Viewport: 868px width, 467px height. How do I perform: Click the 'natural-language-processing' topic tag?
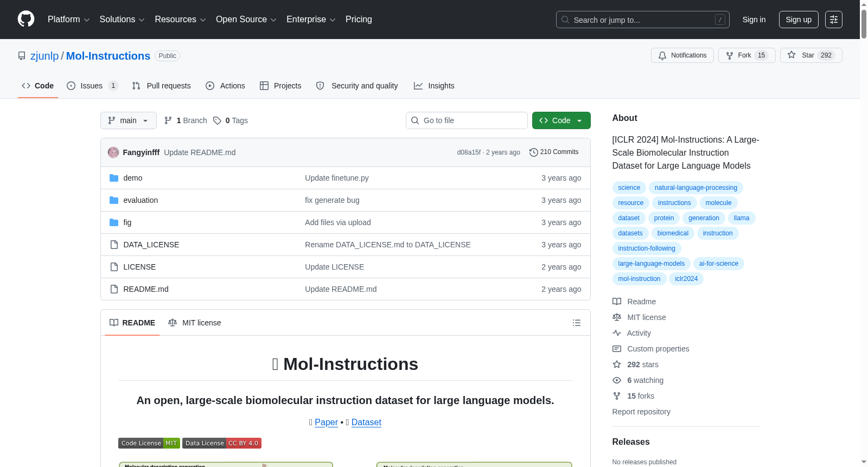[x=696, y=188]
